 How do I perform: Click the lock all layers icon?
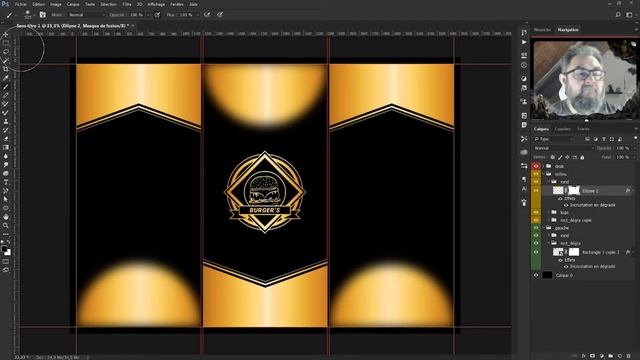582,157
